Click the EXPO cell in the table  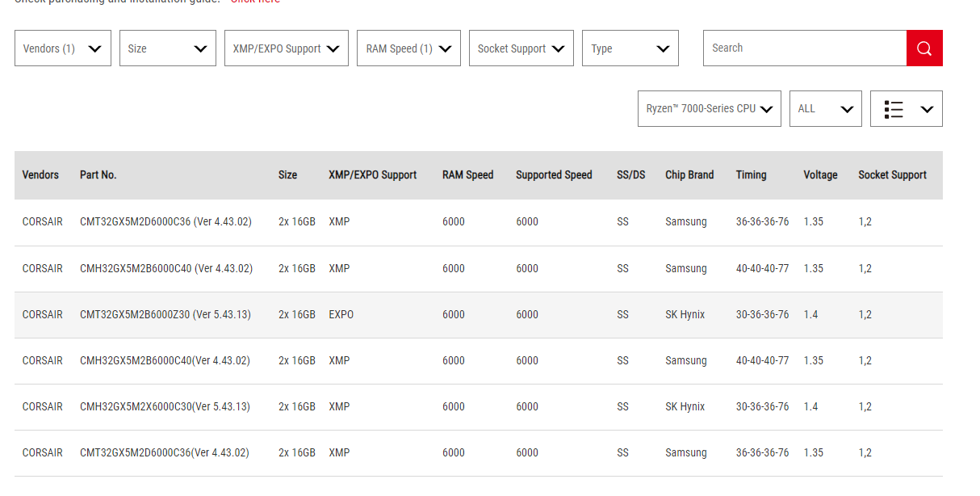click(341, 315)
